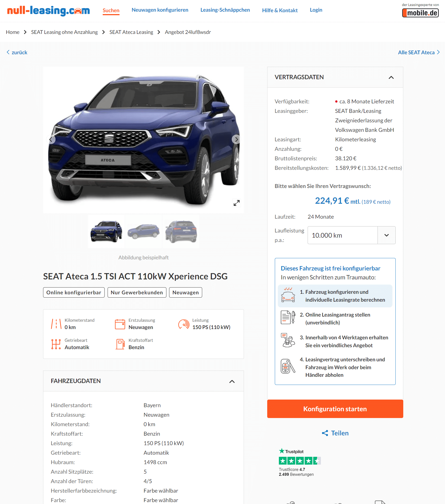Collapse the FAHRZEUGDATEN section

point(232,381)
